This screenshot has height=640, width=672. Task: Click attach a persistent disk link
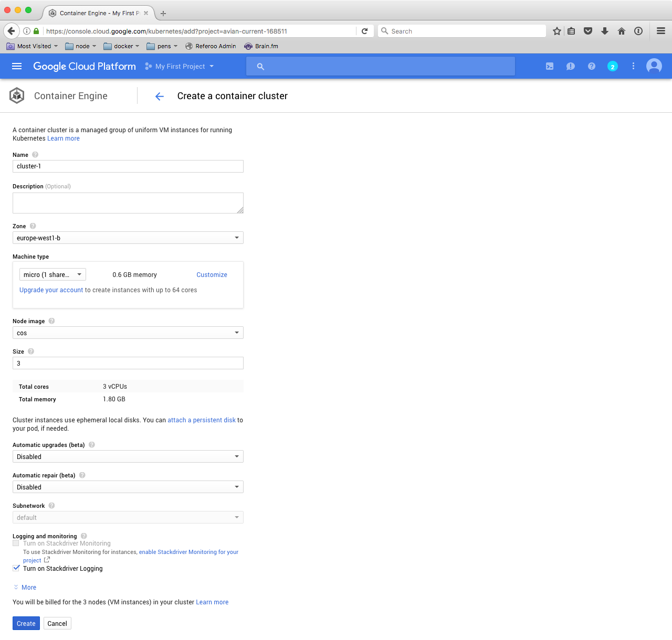pos(202,420)
